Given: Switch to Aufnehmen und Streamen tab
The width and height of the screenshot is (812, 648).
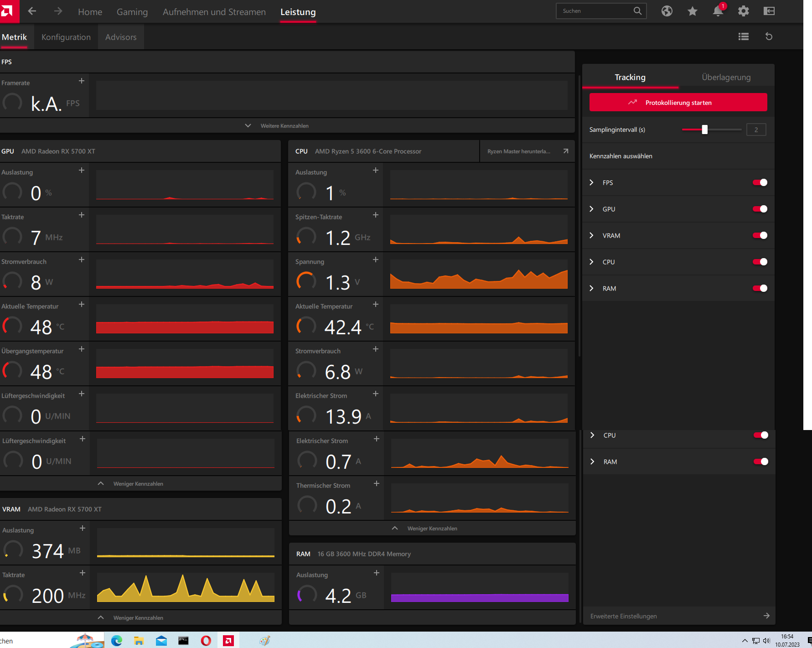Looking at the screenshot, I should tap(214, 12).
